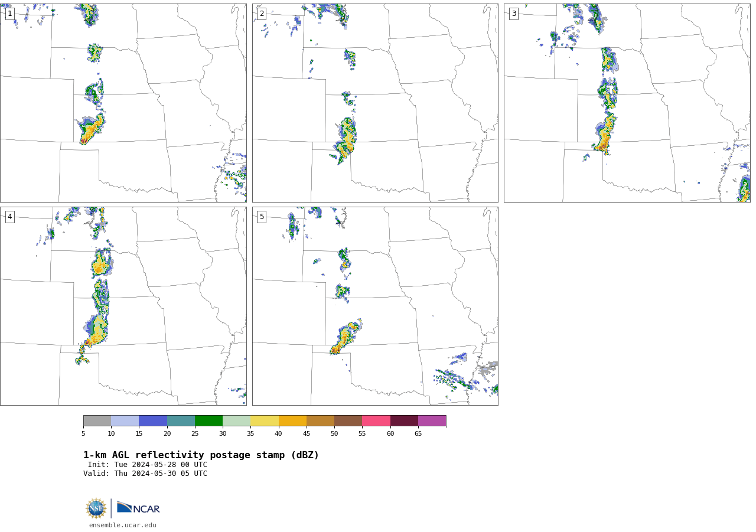Select the pale green 30-35 dBZ swatch
This screenshot has height=532, width=756.
tap(237, 421)
